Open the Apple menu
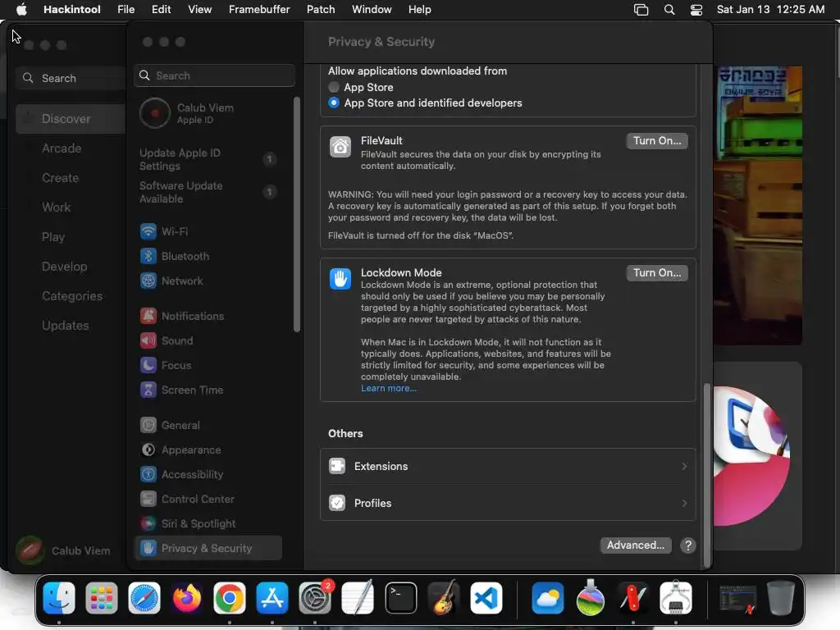The width and height of the screenshot is (840, 630). (21, 9)
